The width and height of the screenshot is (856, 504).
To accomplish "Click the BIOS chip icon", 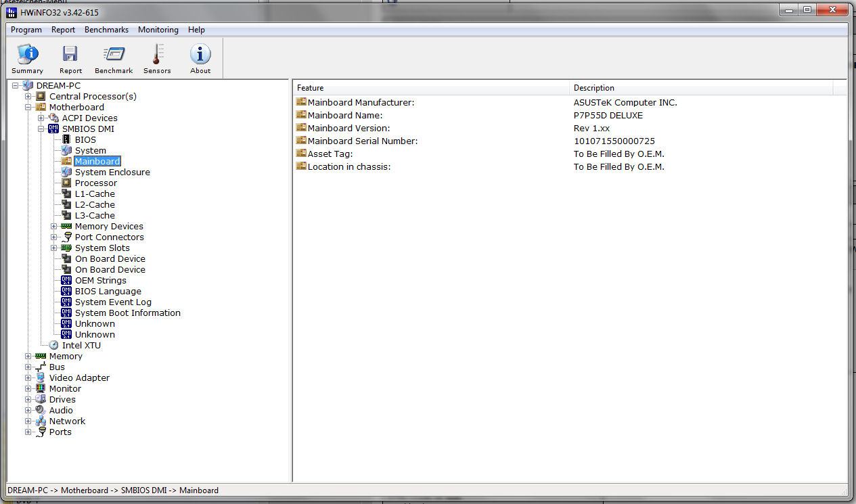I will coord(66,140).
